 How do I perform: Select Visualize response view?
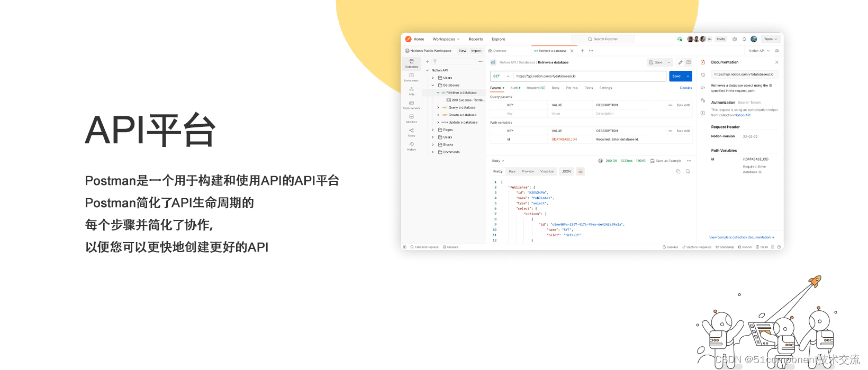[547, 171]
